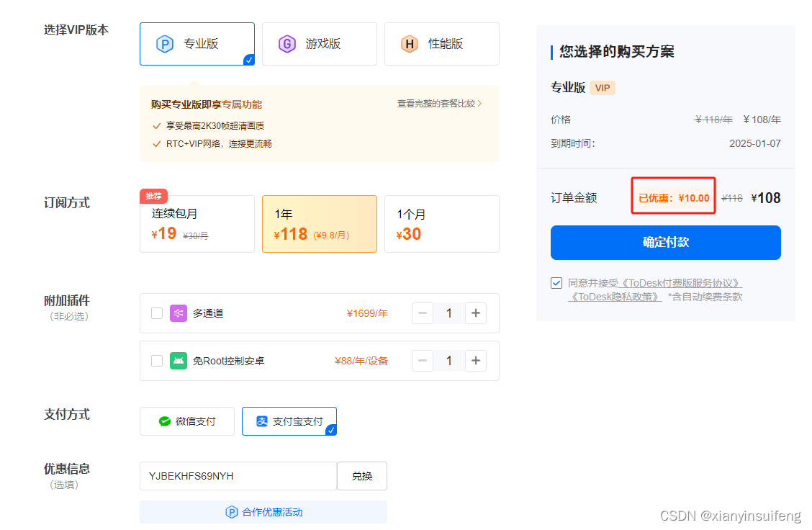
Task: Click the ¥1699/年 price text
Action: tap(367, 313)
